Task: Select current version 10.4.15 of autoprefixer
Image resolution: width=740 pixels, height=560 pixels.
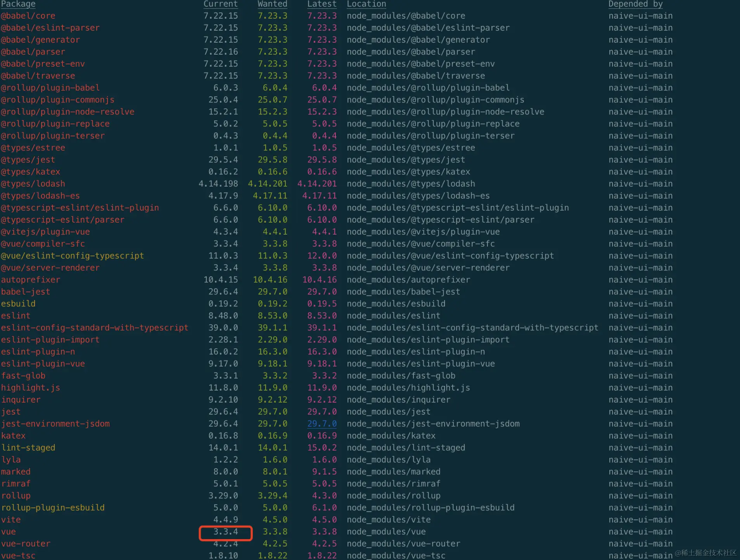Action: [221, 280]
